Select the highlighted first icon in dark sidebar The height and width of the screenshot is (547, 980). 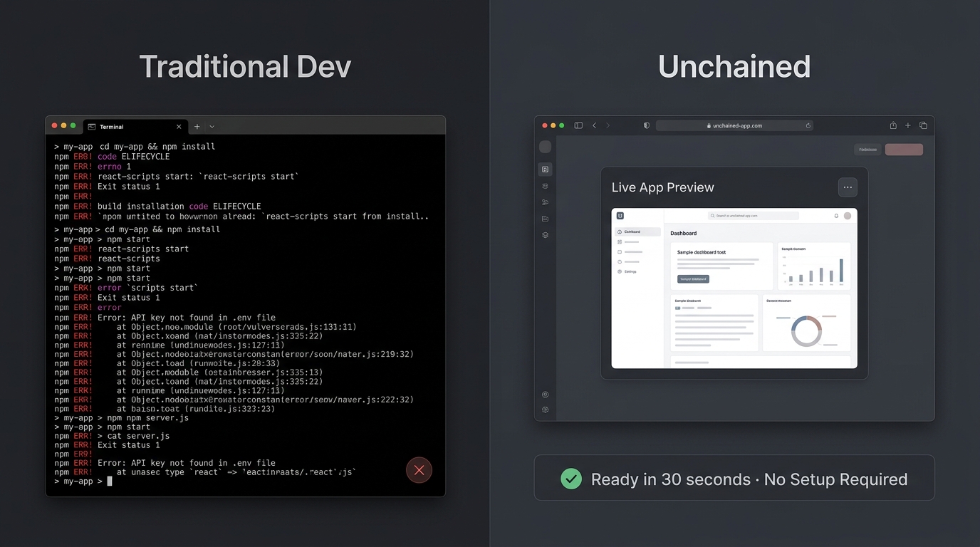[x=546, y=170]
